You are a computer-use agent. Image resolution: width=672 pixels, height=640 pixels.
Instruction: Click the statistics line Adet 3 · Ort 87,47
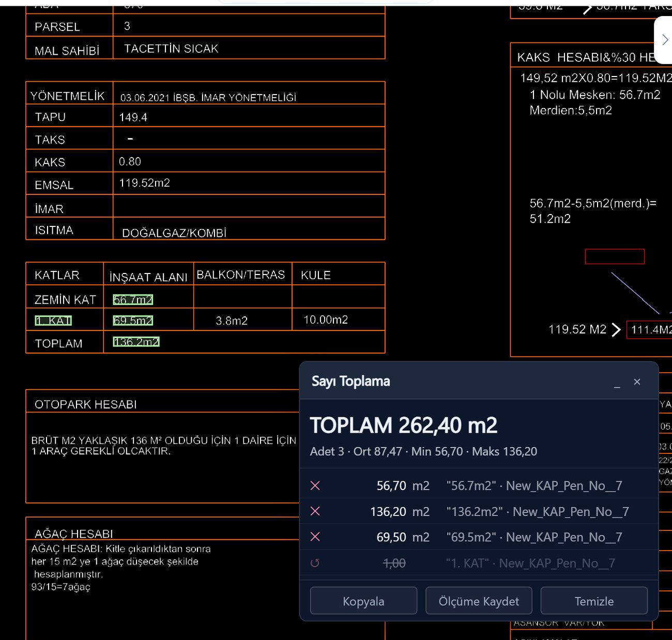click(423, 451)
